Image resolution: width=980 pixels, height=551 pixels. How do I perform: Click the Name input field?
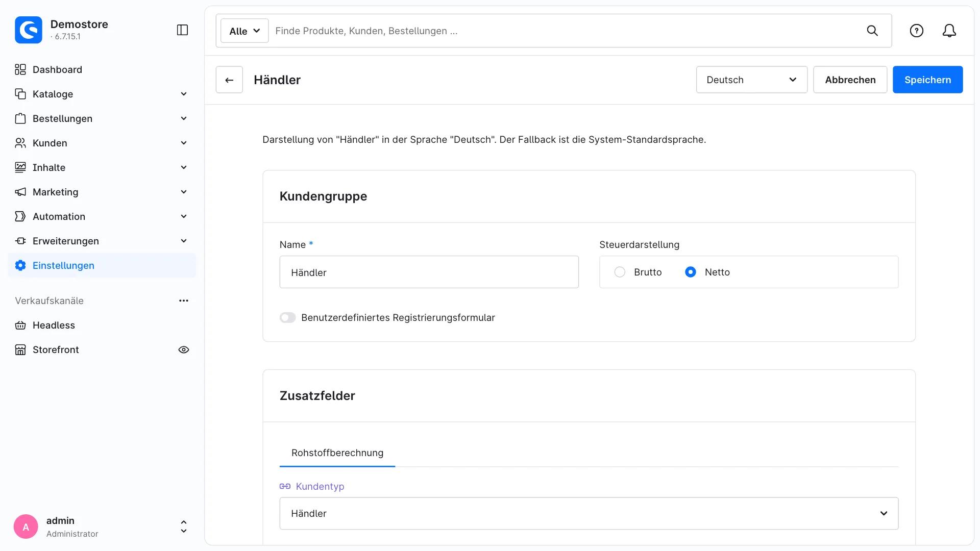[429, 272]
